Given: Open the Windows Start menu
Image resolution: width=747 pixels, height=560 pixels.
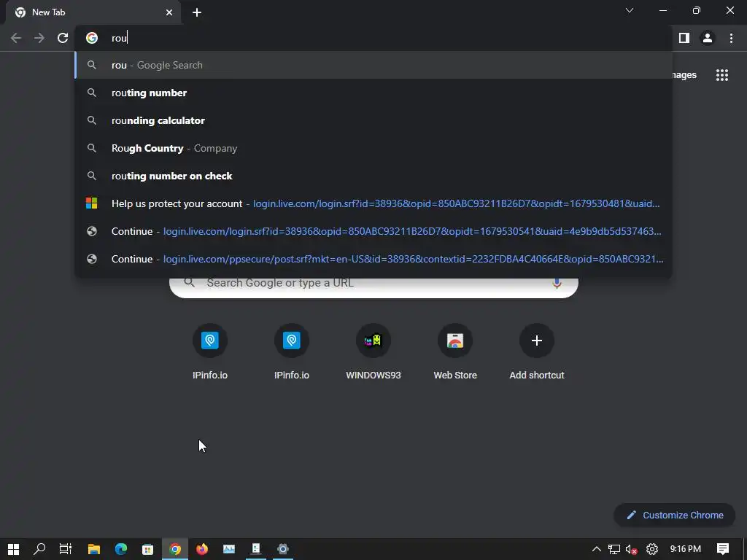Looking at the screenshot, I should point(13,549).
